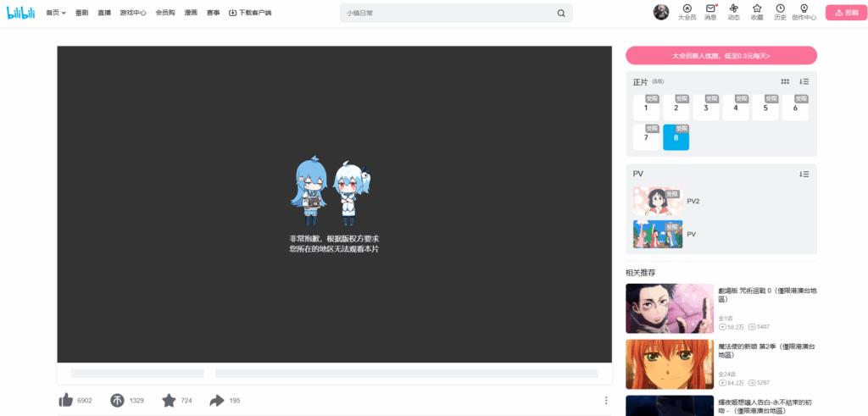The image size is (868, 416).
Task: Click the PV2 title text
Action: [693, 202]
